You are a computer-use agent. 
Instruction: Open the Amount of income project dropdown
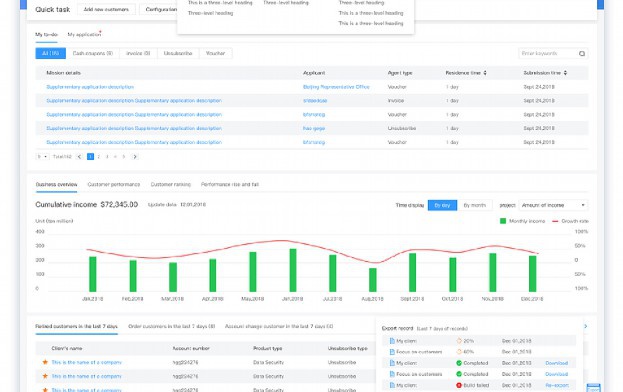553,205
